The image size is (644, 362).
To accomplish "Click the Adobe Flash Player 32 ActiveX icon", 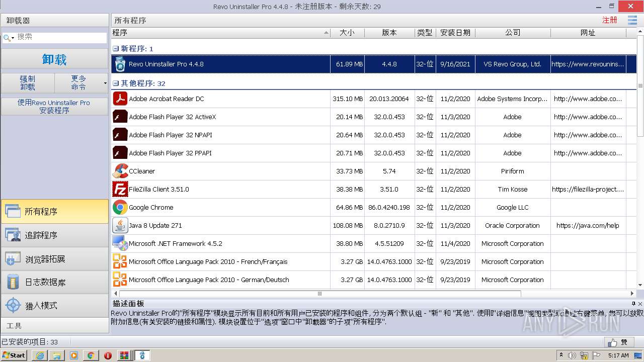I will point(120,117).
